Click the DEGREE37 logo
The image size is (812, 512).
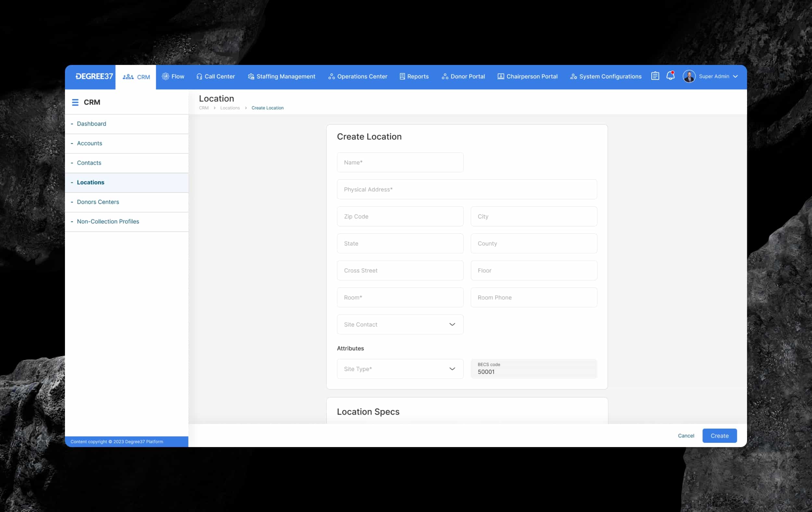point(94,77)
